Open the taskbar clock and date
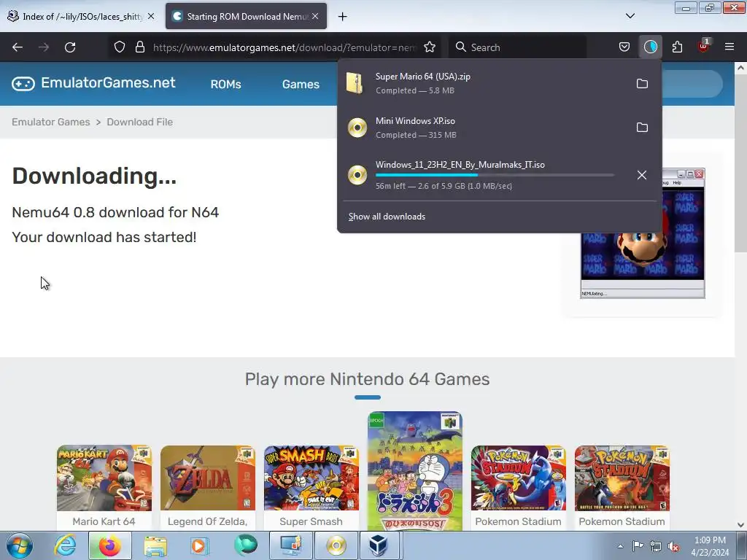Image resolution: width=747 pixels, height=560 pixels. coord(710,546)
